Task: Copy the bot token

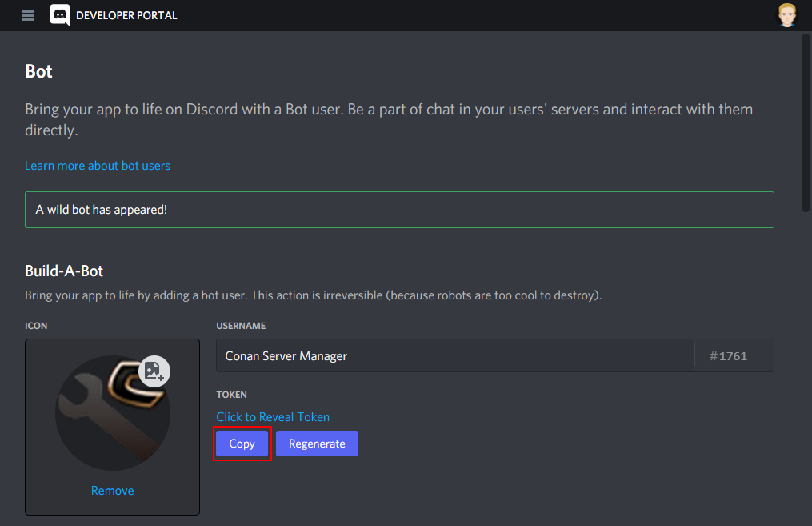Action: (242, 444)
